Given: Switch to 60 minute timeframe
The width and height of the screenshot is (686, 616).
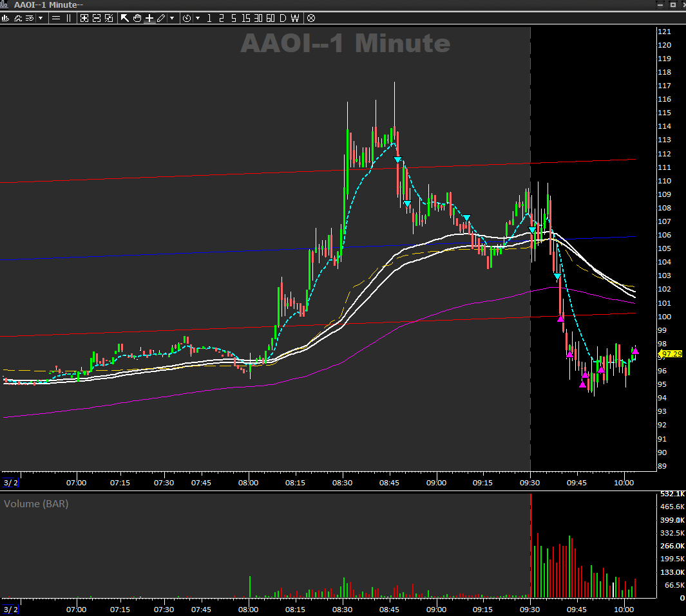Looking at the screenshot, I should pyautogui.click(x=271, y=18).
